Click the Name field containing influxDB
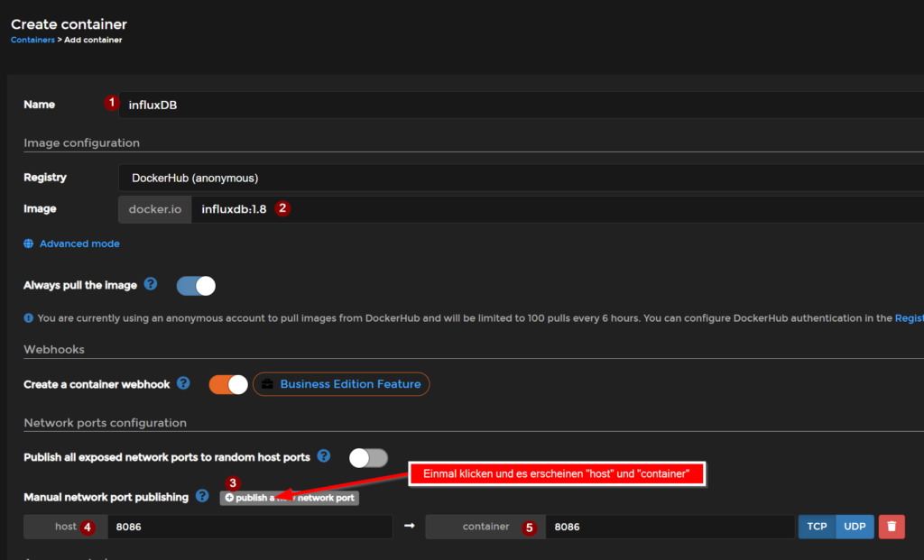The width and height of the screenshot is (924, 560). tap(521, 105)
